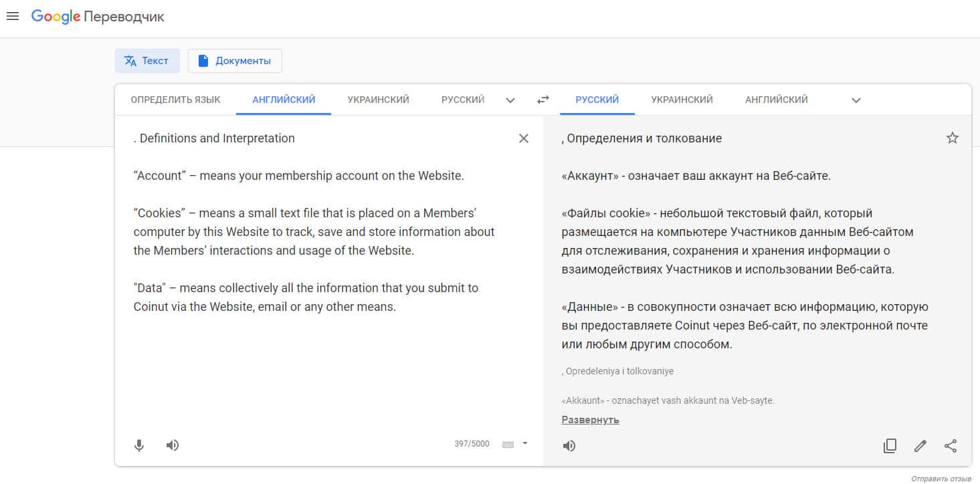Save translation with star icon
The image size is (980, 484).
[953, 138]
